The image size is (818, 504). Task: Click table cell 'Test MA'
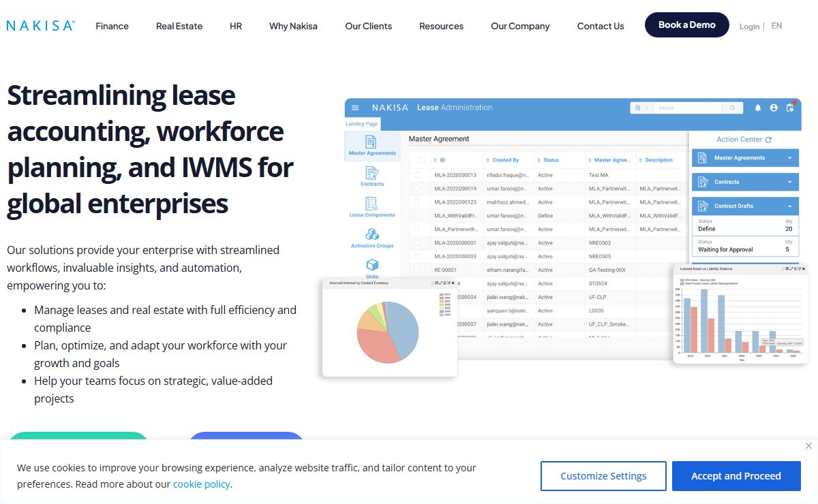point(599,175)
